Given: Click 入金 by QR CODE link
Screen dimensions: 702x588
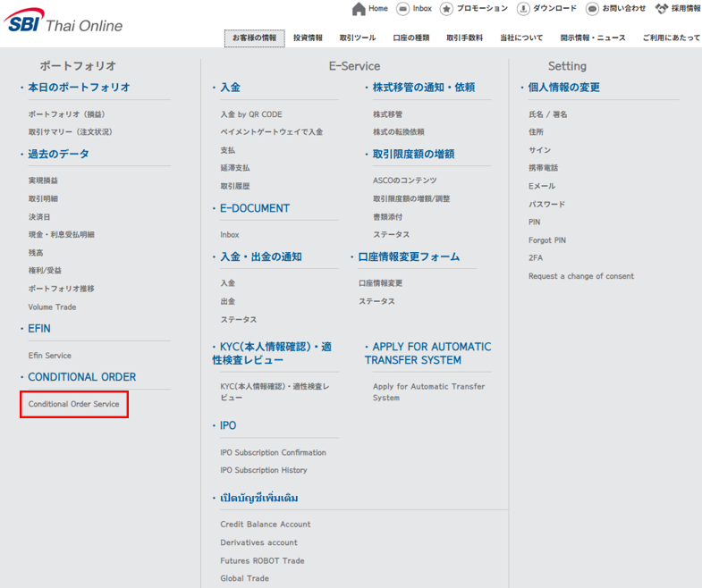Looking at the screenshot, I should (251, 114).
